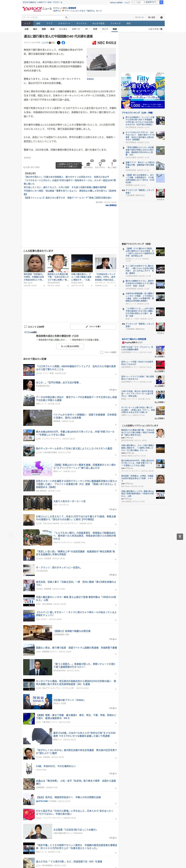Viewport: 186px width, 868px height.
Task: Open article 和歌山のミカン農家を逮捕
Action: pos(84,466)
